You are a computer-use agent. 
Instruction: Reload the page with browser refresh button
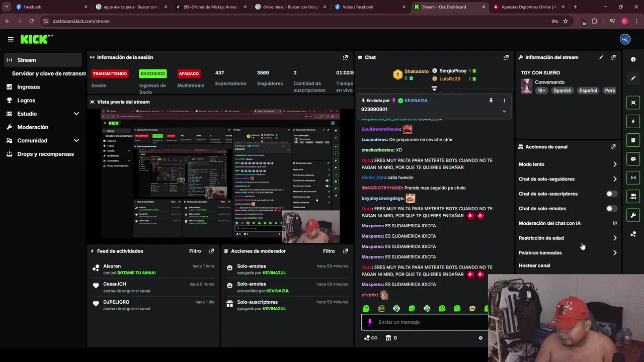[31, 21]
